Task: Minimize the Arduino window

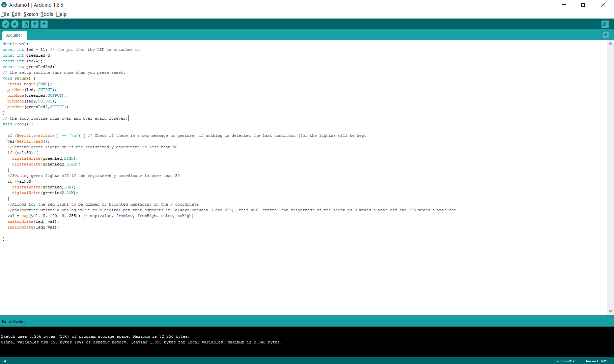Action: (564, 5)
